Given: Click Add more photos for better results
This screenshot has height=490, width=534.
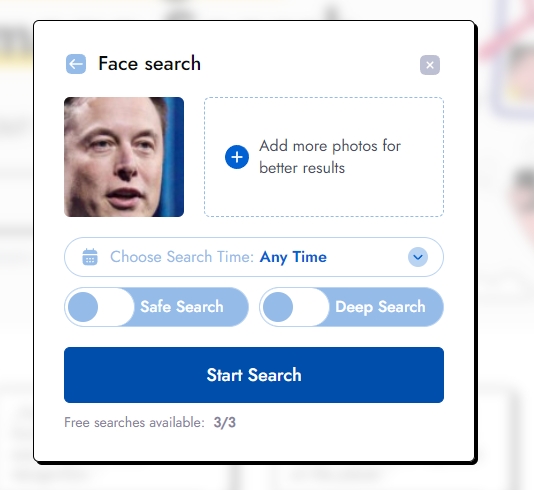Looking at the screenshot, I should [330, 157].
